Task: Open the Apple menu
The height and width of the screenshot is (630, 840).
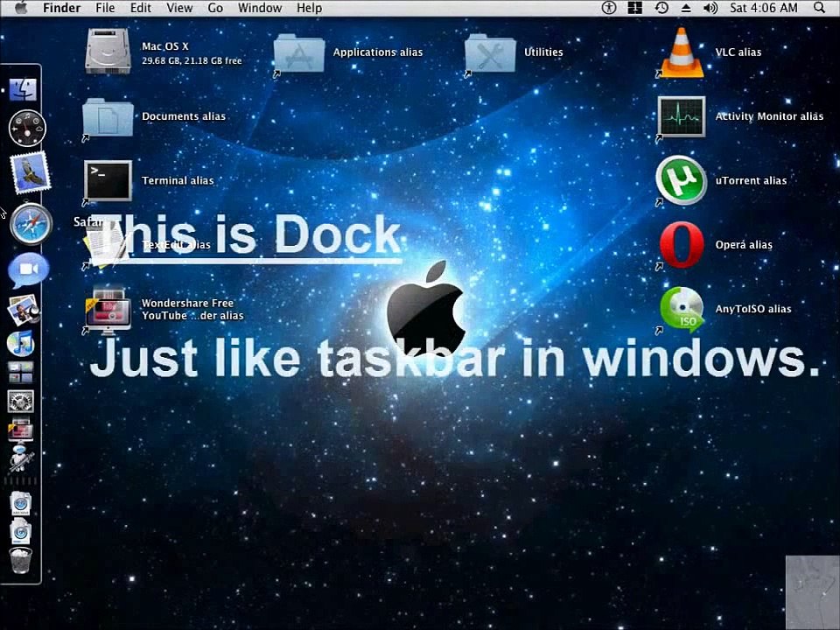Action: 21,8
